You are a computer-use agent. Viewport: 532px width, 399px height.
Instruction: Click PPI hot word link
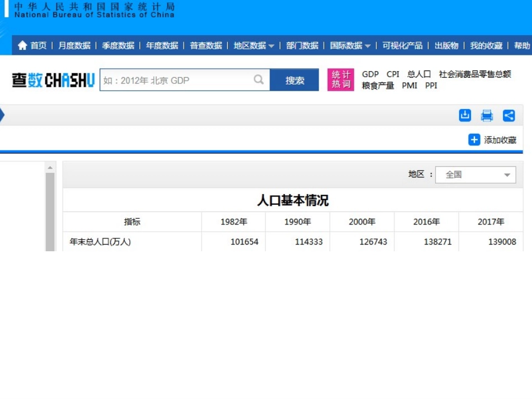pyautogui.click(x=431, y=86)
